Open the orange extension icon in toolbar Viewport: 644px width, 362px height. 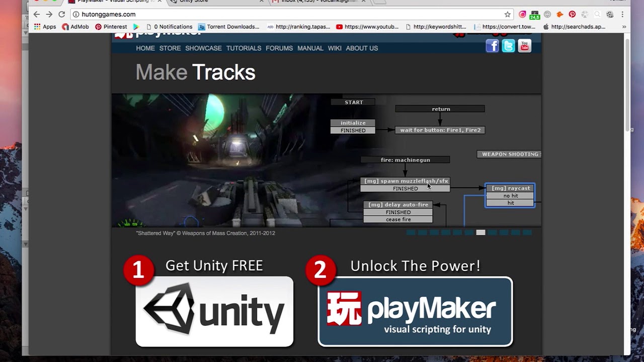pos(559,15)
